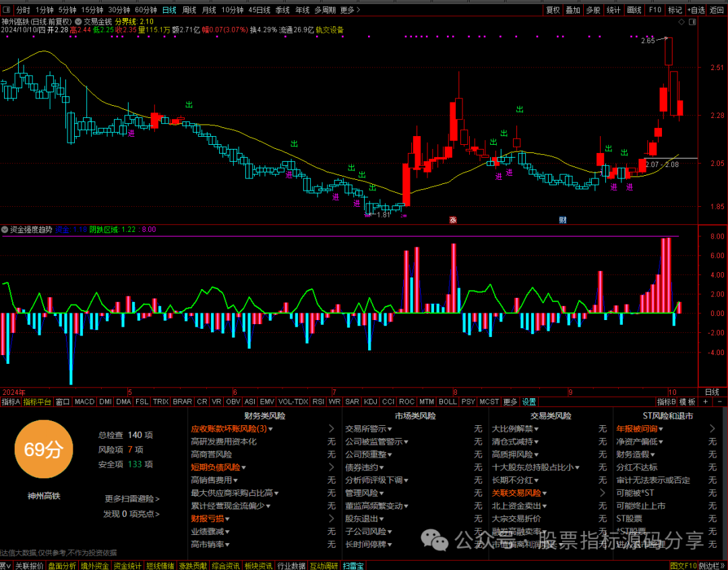Click the 更多扫雷避险 link
Screen dimensions: 728x570
(132, 499)
